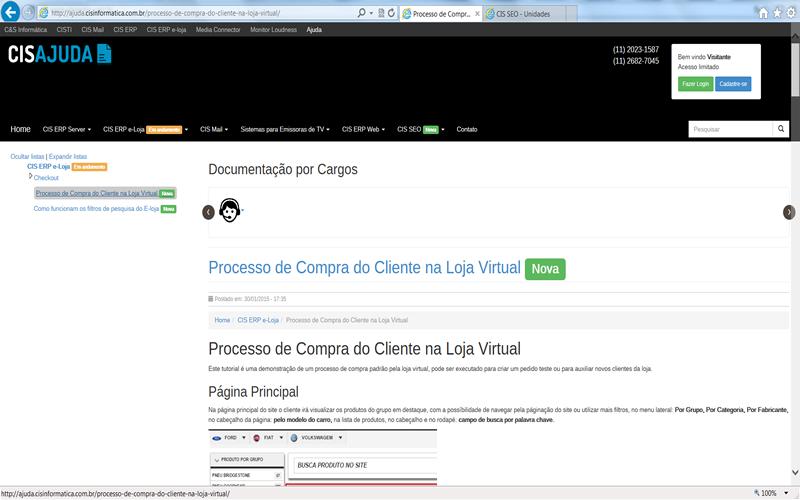Open the Favorites star icon
Image resolution: width=800 pixels, height=500 pixels.
click(x=777, y=13)
